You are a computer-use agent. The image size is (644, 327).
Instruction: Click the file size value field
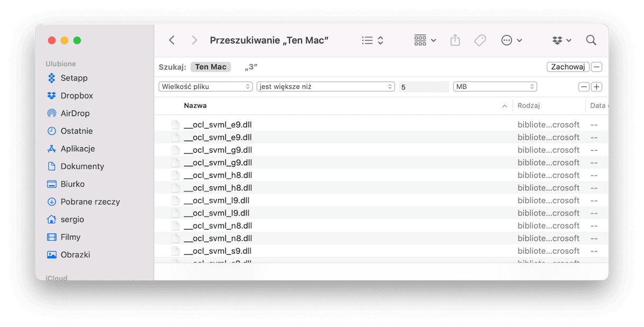(424, 87)
